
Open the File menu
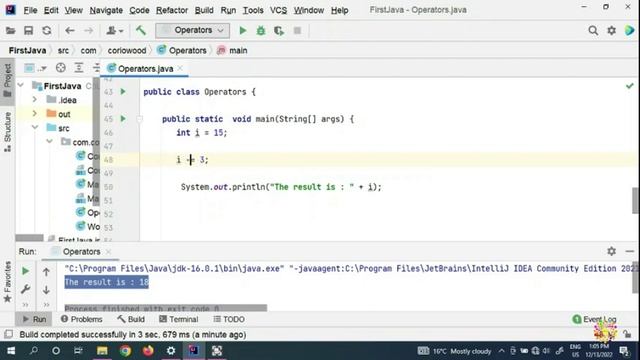(30, 10)
